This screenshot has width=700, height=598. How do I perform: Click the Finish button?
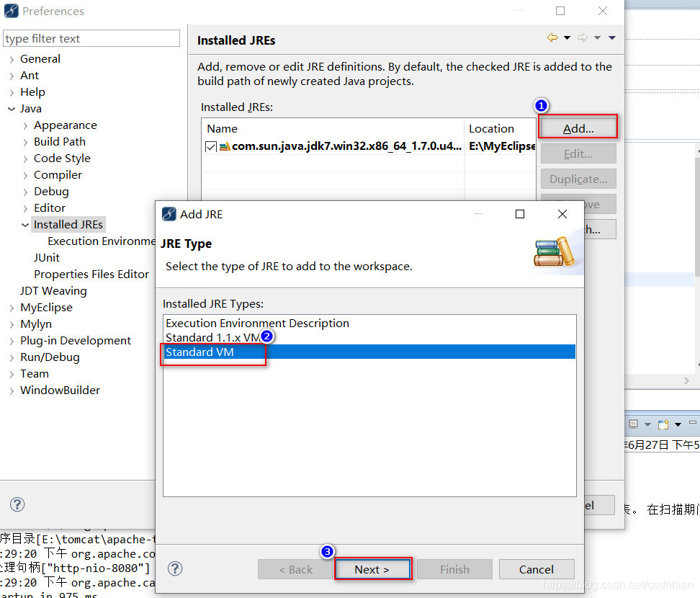point(454,569)
